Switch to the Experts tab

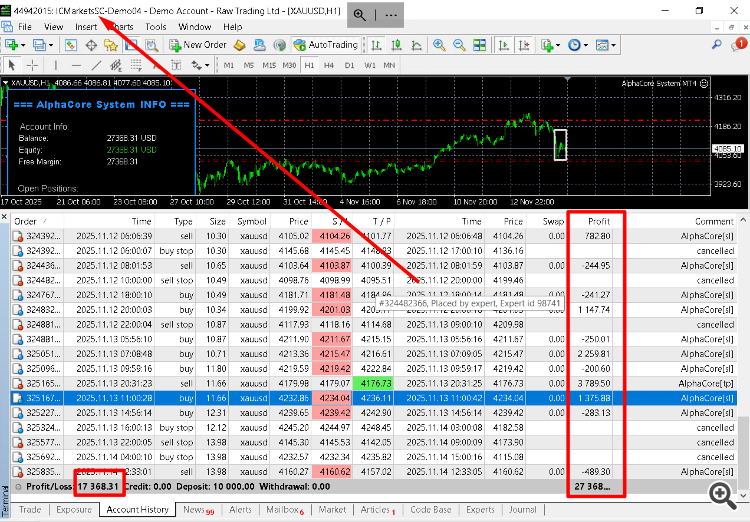(x=480, y=510)
